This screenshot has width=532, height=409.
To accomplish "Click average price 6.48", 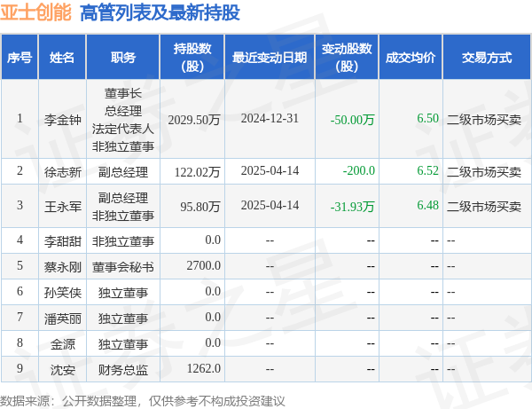I will 428,205.
